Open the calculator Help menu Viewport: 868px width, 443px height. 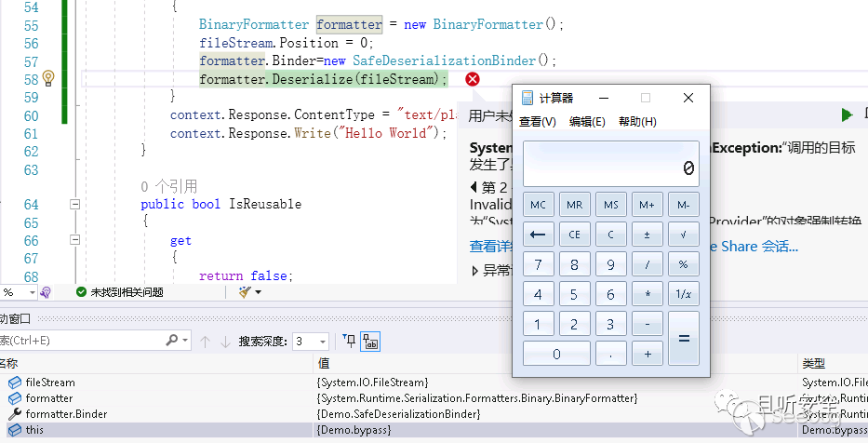coord(637,122)
